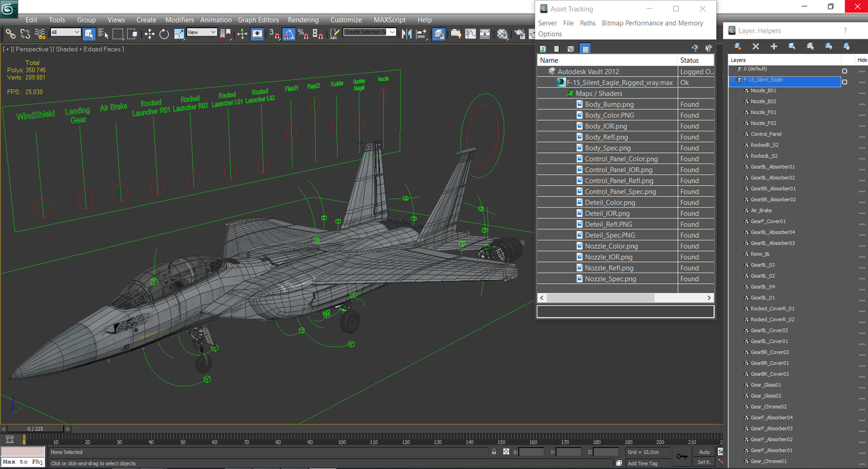Activate Bind to Space Warp tool
This screenshot has height=469, width=868.
40,34
